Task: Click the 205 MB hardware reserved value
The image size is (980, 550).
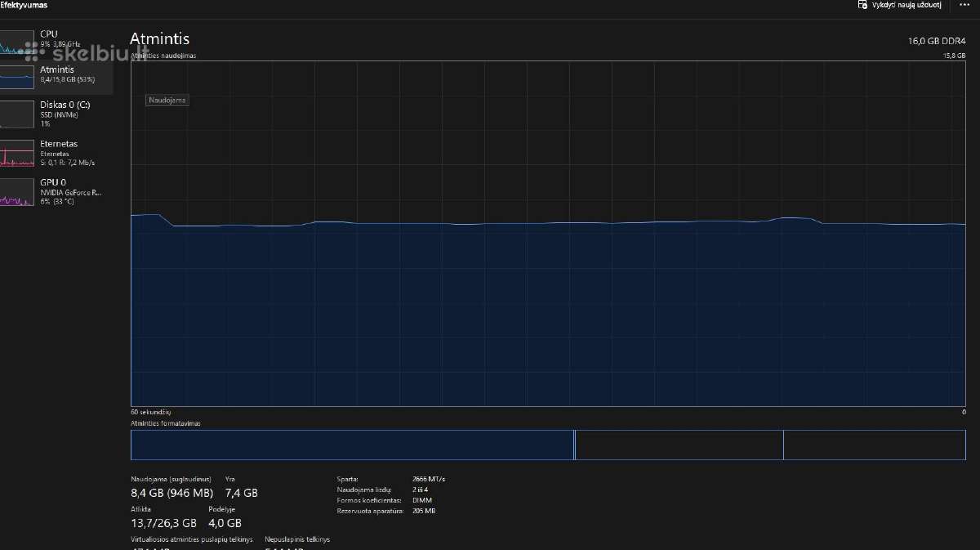Action: [x=424, y=511]
